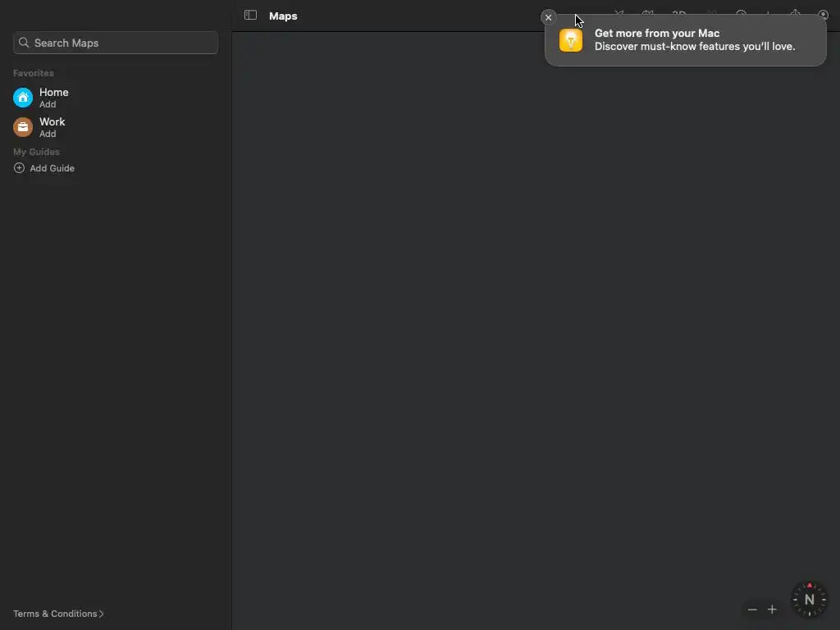Zoom out with the minus button
The image size is (840, 630).
(x=752, y=609)
